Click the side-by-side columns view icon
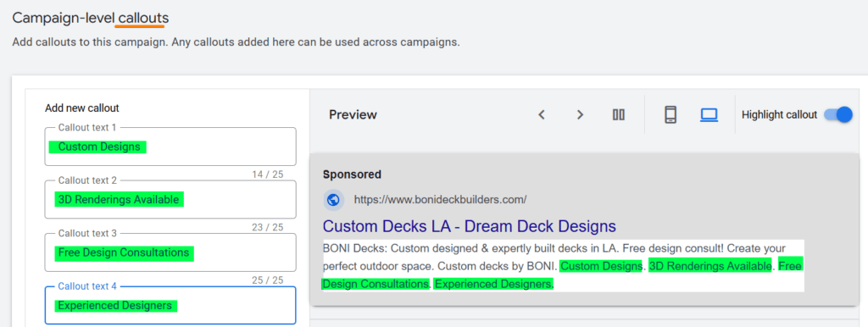 (x=618, y=114)
